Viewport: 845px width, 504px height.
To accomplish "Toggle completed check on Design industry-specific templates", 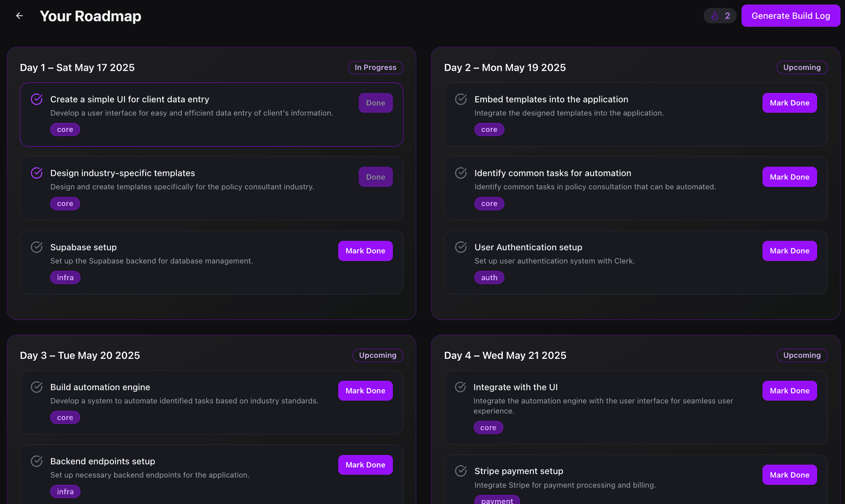I will [x=37, y=173].
